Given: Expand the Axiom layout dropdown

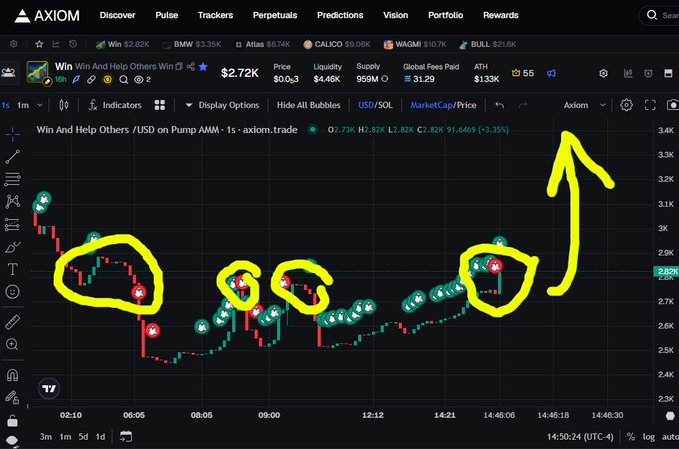Looking at the screenshot, I should [584, 105].
